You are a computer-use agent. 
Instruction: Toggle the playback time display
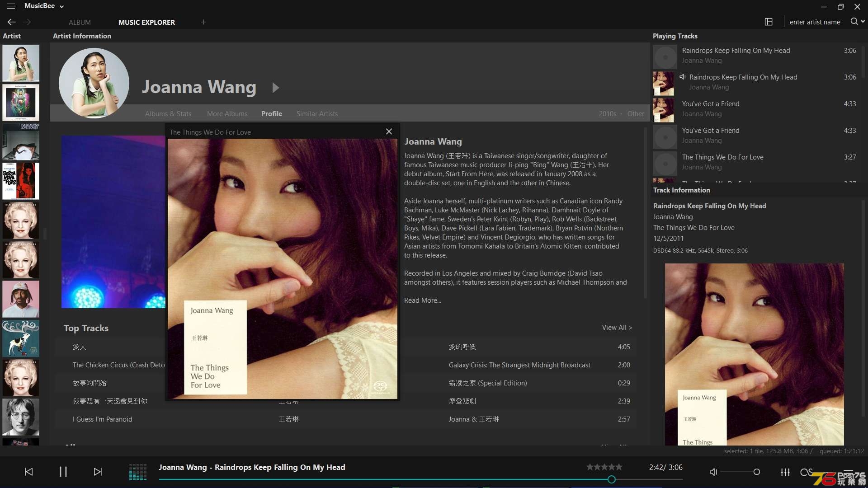pos(665,467)
